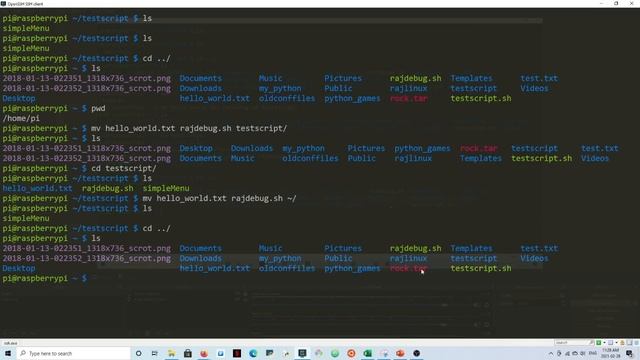Click rajdebug.sh on the line with simpleMenu
640x360 pixels.
pos(108,189)
